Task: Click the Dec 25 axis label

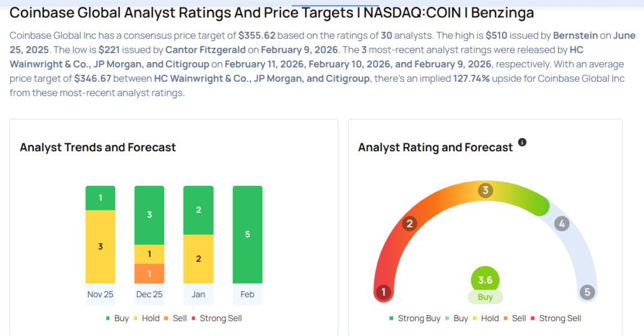Action: pos(149,294)
